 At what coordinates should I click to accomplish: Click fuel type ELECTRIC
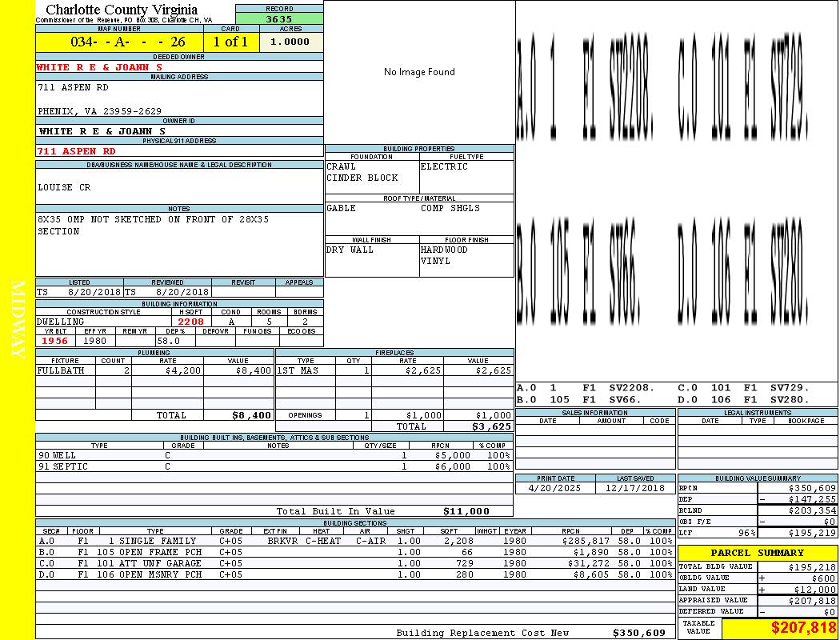[x=444, y=166]
